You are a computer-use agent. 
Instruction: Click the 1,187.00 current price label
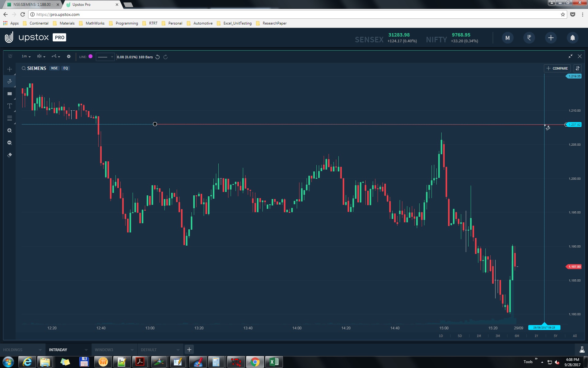(574, 266)
